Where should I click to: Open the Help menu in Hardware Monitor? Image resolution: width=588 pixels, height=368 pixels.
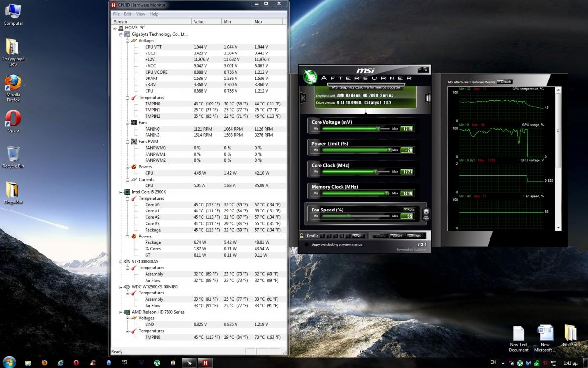pos(154,14)
